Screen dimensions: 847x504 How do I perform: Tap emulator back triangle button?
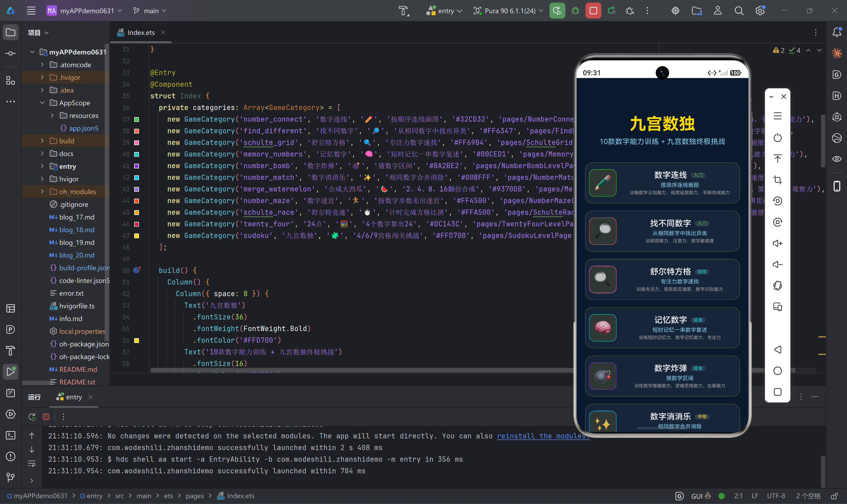click(x=777, y=350)
